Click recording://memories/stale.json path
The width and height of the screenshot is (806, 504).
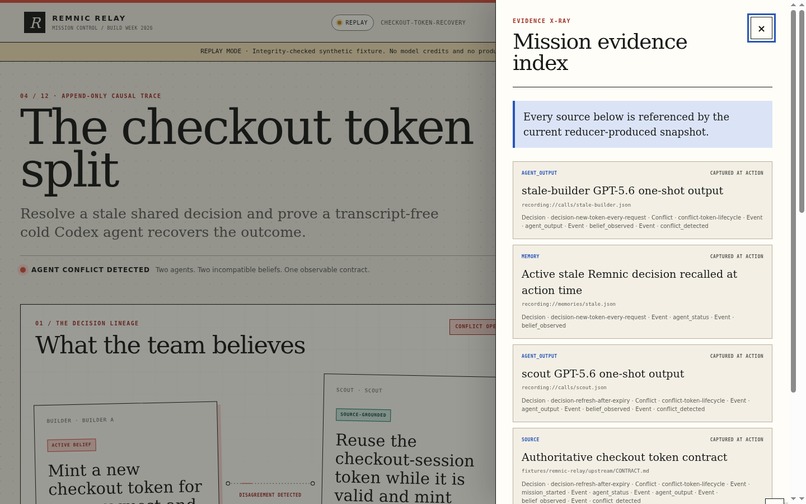(568, 304)
